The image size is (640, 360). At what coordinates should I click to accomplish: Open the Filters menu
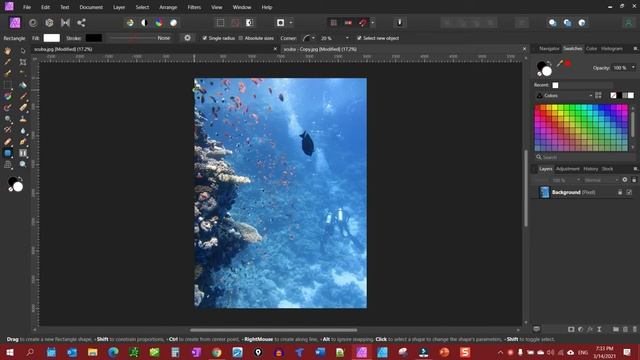[x=194, y=7]
